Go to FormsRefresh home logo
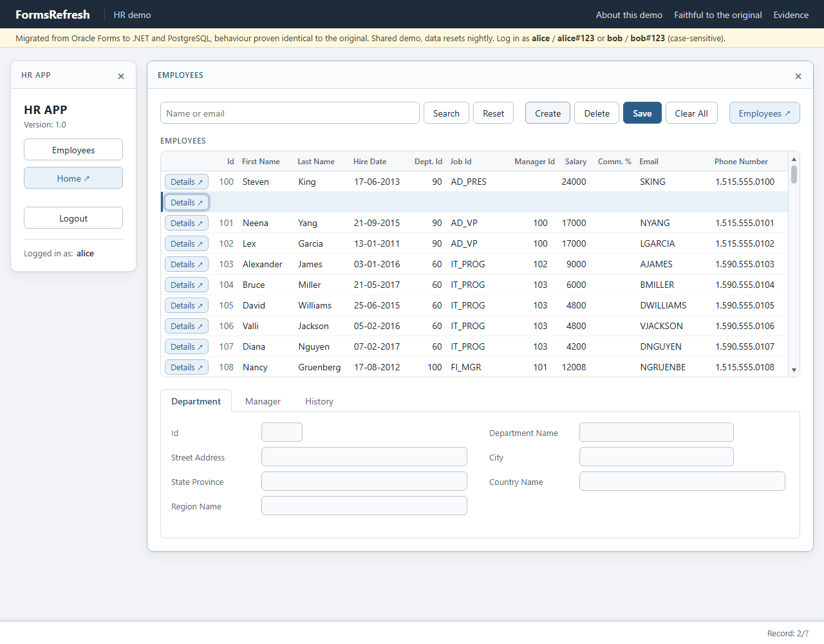 click(53, 14)
